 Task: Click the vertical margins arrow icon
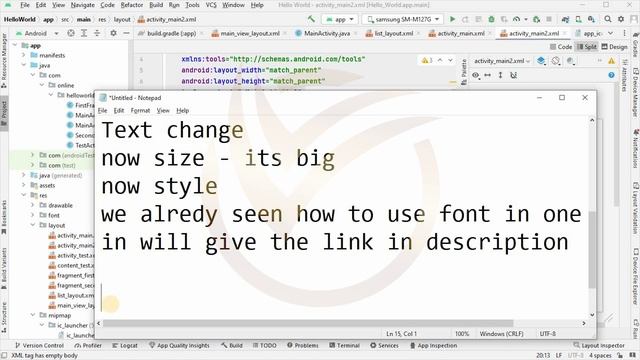500,75
